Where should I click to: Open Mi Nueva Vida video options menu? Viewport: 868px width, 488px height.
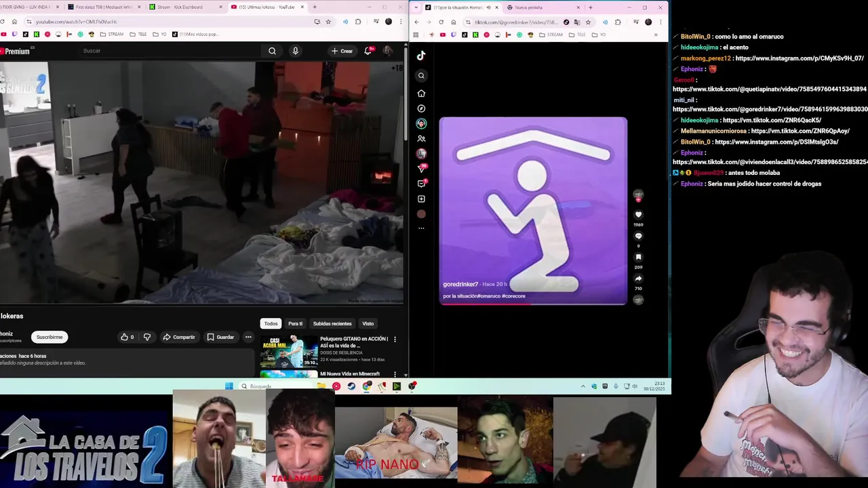pyautogui.click(x=395, y=375)
